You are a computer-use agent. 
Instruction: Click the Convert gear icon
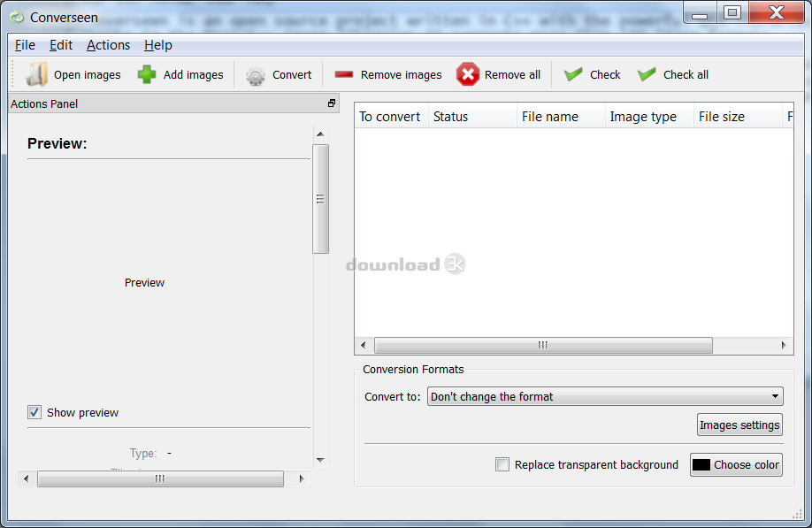click(256, 75)
